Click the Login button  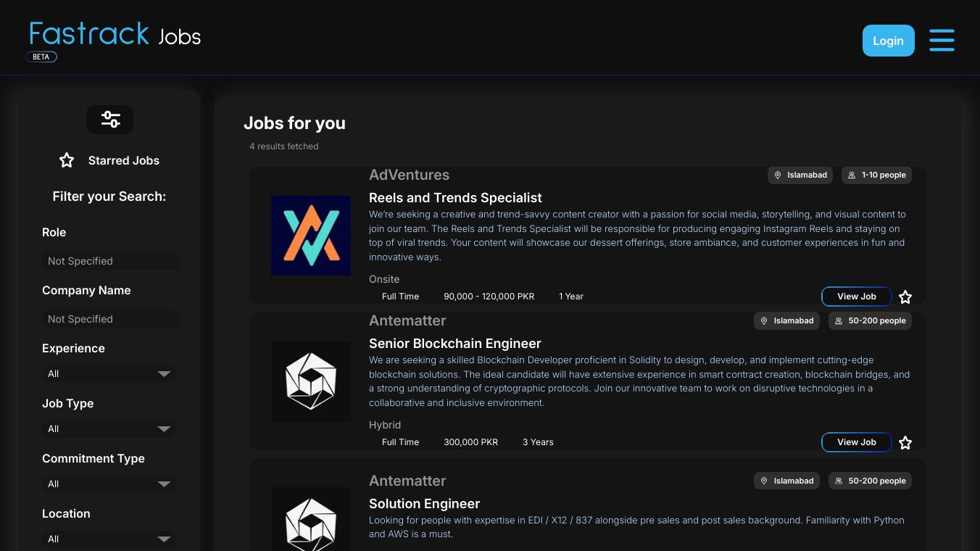click(888, 41)
